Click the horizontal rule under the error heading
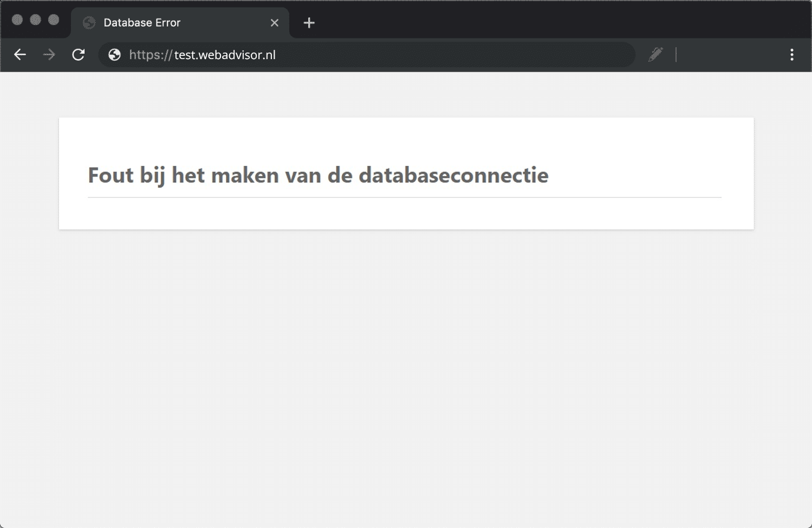Image resolution: width=812 pixels, height=528 pixels. [x=405, y=197]
